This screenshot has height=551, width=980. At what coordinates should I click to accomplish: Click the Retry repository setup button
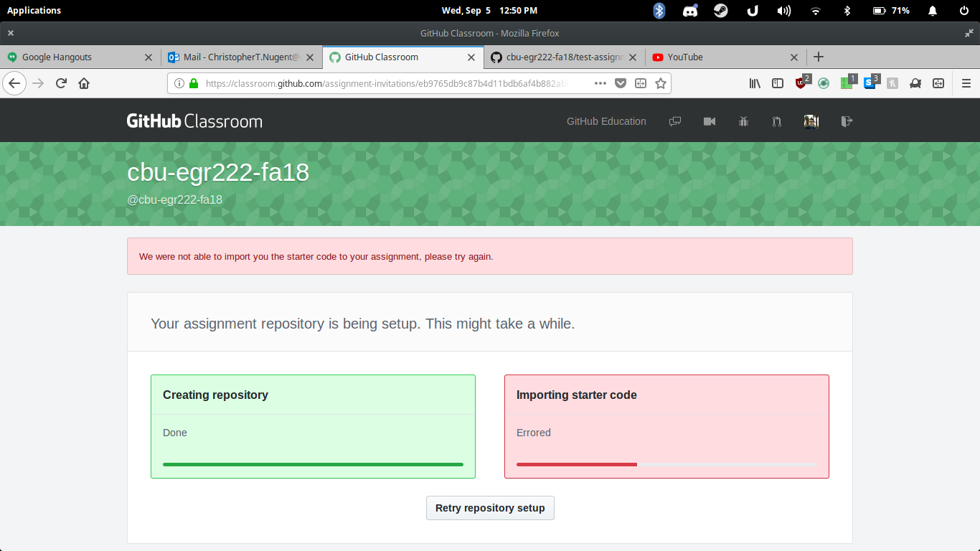(490, 507)
